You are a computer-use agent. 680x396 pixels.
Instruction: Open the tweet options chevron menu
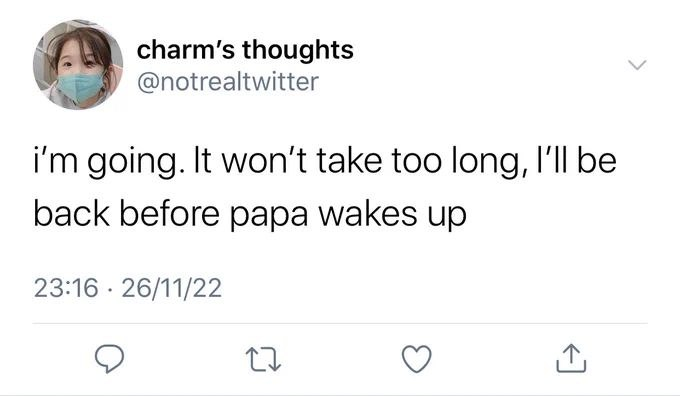(x=637, y=65)
